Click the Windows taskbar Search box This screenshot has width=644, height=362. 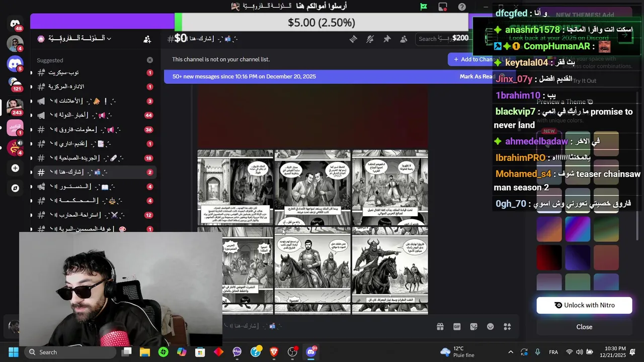pos(69,352)
